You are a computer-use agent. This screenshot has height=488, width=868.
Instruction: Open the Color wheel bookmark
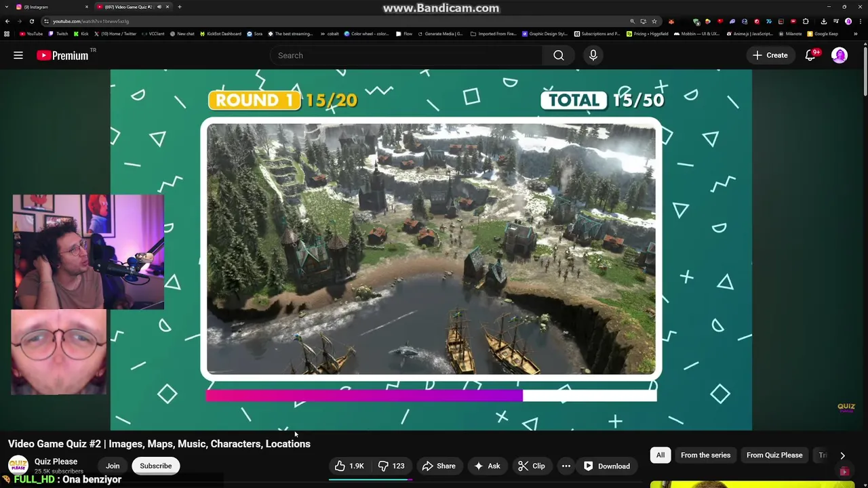point(366,34)
